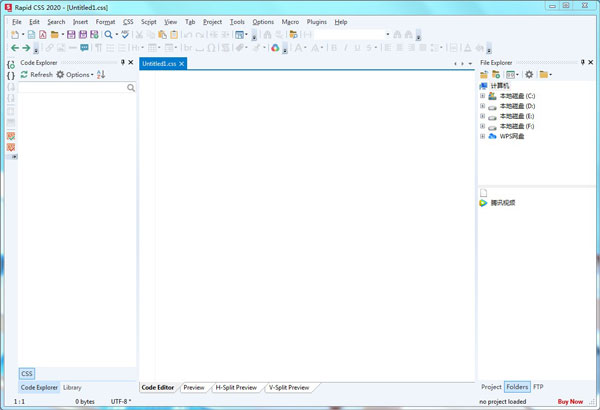The width and height of the screenshot is (600, 410).
Task: Click the orange CSS icon with red arrow
Action: (x=11, y=147)
